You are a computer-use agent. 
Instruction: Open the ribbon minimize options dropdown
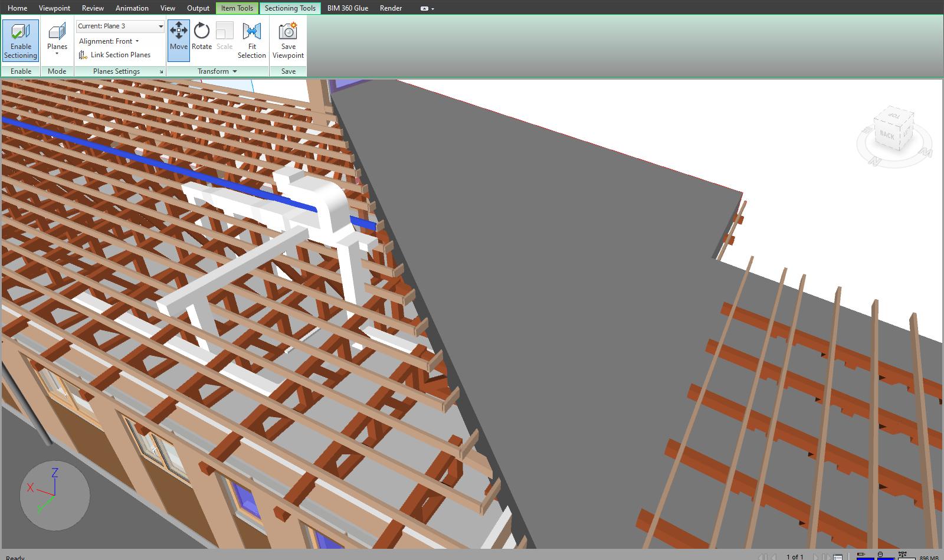tap(428, 9)
